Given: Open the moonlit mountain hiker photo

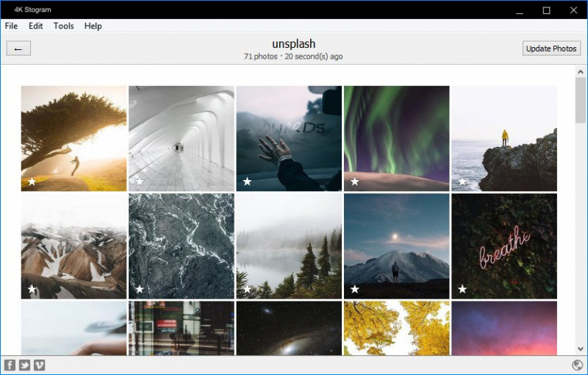Looking at the screenshot, I should 397,246.
